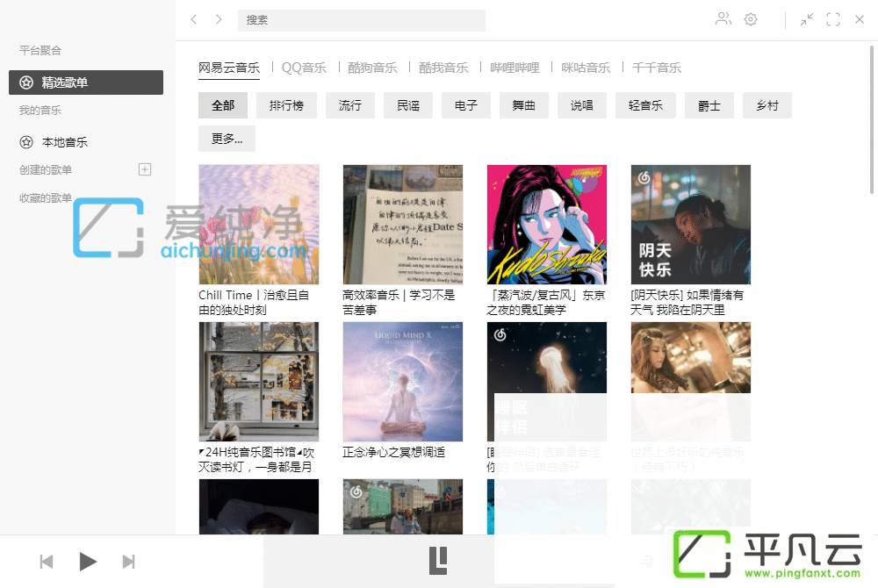This screenshot has width=878, height=588.
Task: Switch to the 酷狗音乐 tab
Action: pyautogui.click(x=372, y=68)
